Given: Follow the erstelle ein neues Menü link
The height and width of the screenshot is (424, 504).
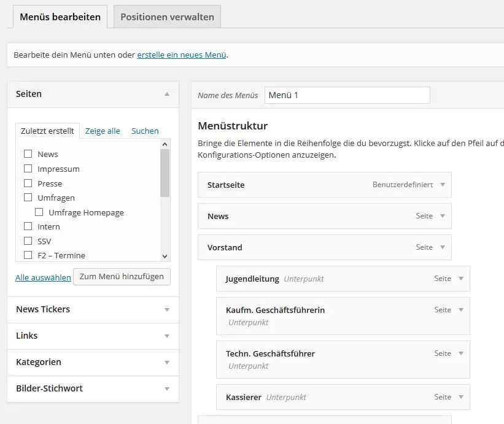Looking at the screenshot, I should 182,55.
